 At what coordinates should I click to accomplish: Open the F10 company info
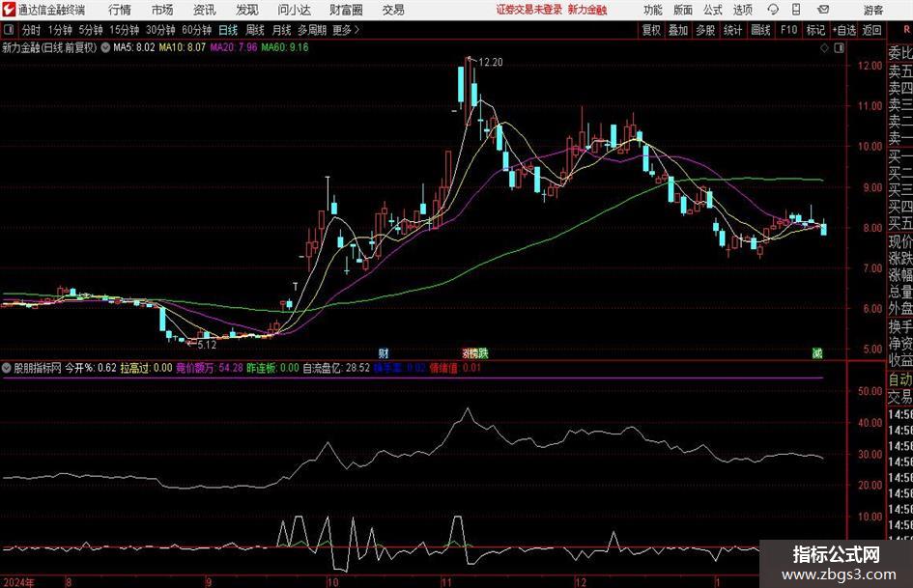tap(788, 30)
